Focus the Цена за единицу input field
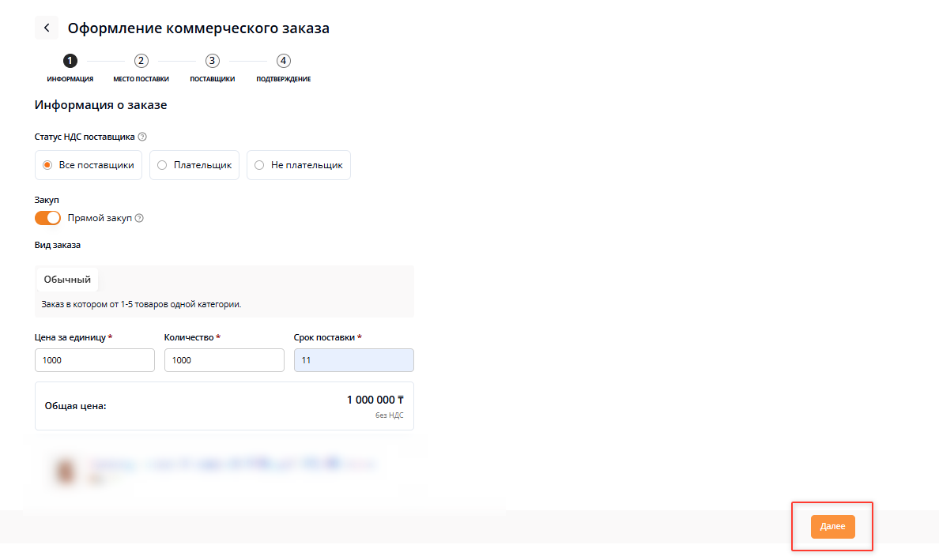Screen dimensions: 939x560 coord(95,360)
